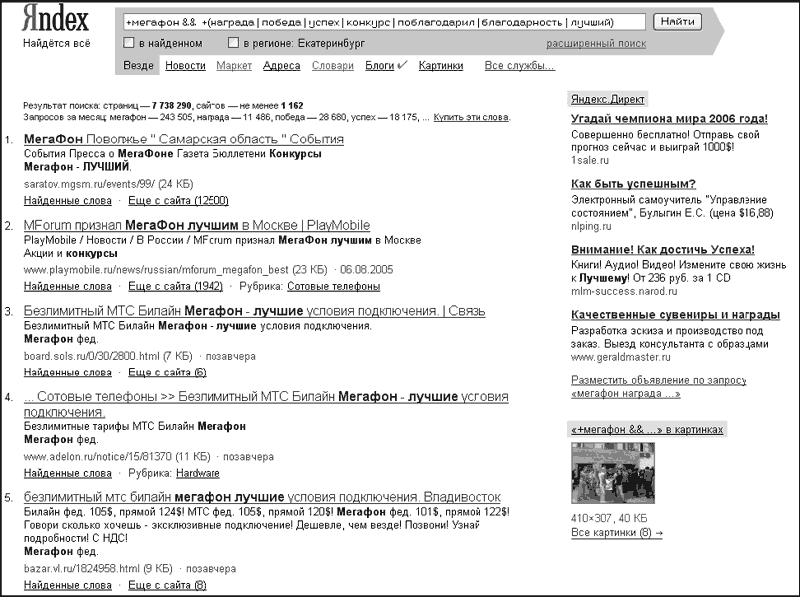Expand «Все службы...» list
The image size is (800, 597).
pyautogui.click(x=519, y=66)
